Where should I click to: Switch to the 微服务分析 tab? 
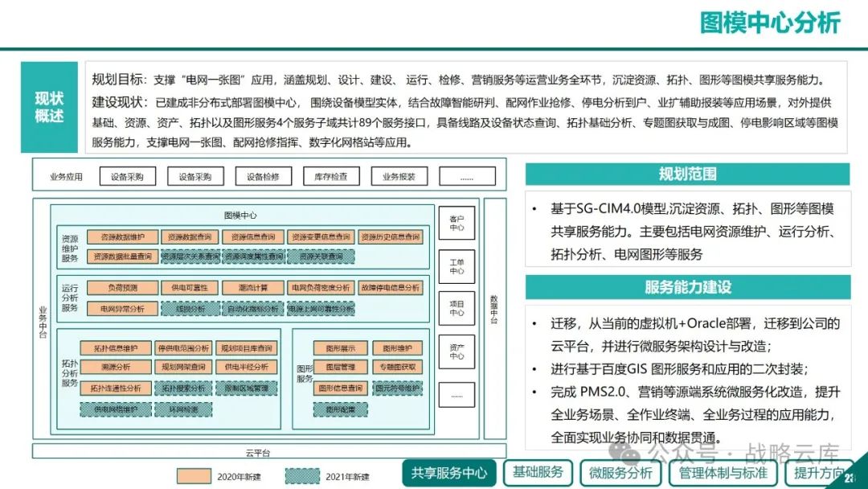tap(620, 473)
